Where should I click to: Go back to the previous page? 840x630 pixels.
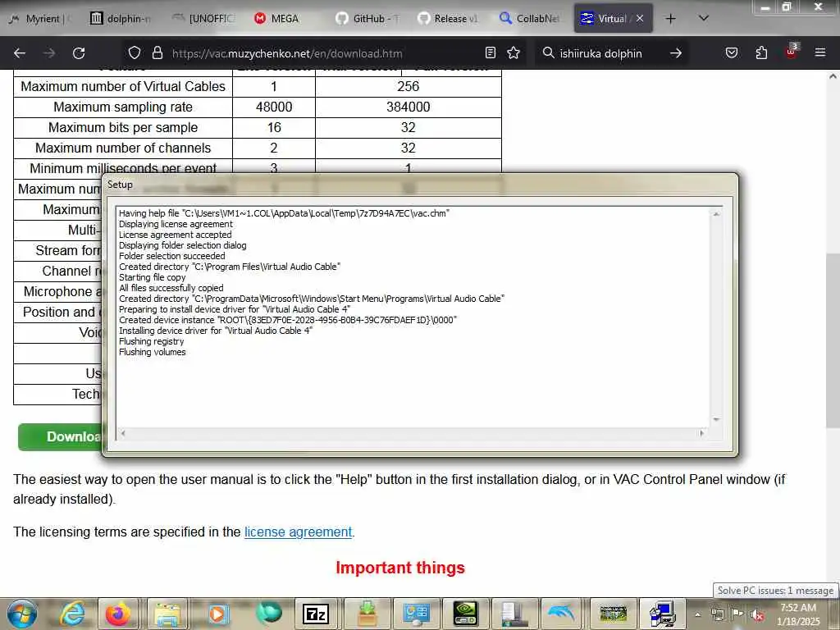(x=20, y=53)
